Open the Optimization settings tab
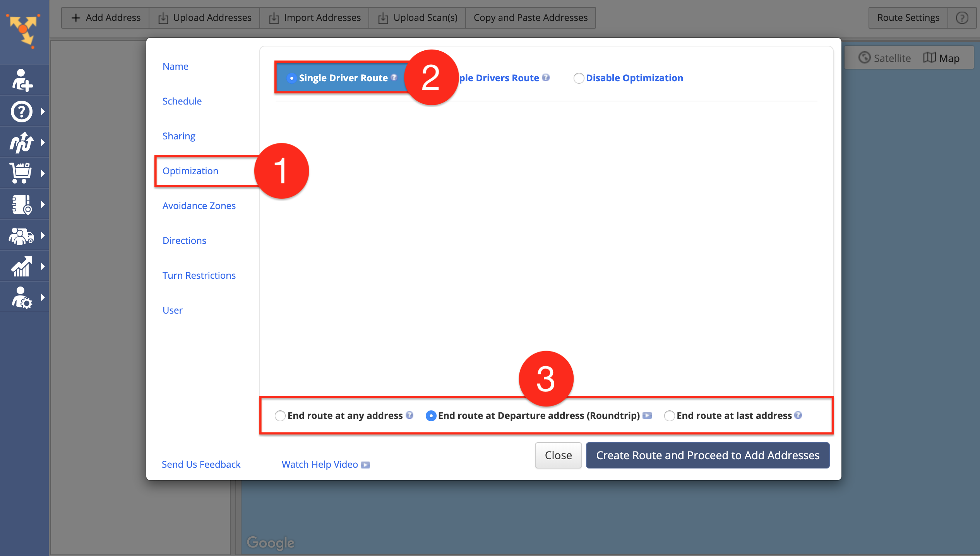980x556 pixels. (x=190, y=170)
